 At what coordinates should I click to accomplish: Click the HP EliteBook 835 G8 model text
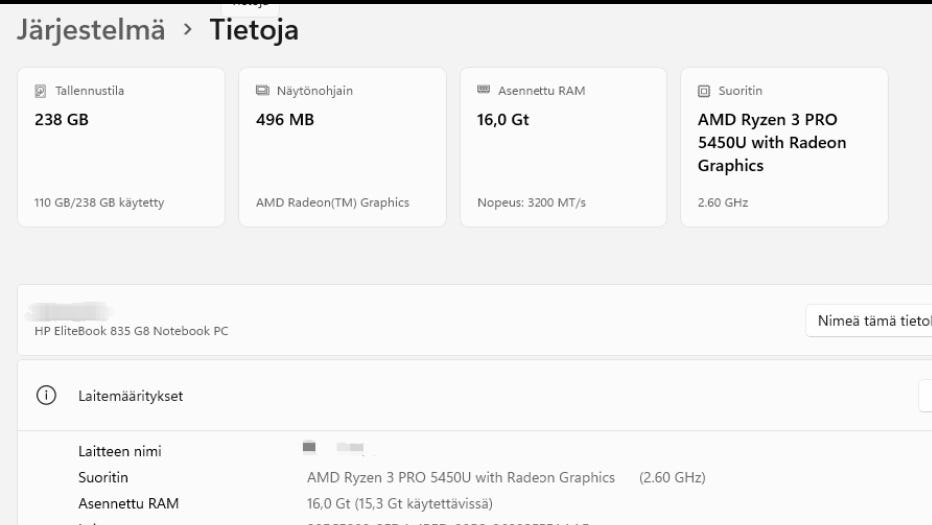point(131,331)
